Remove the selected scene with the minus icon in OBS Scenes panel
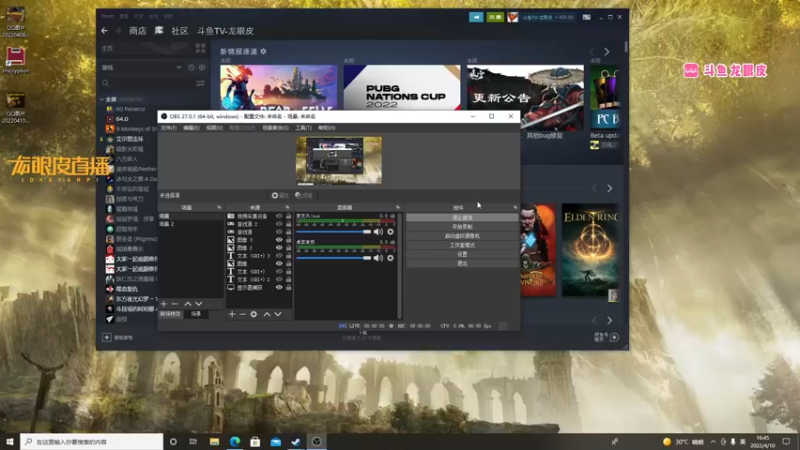Viewport: 800px width, 450px height. [175, 304]
